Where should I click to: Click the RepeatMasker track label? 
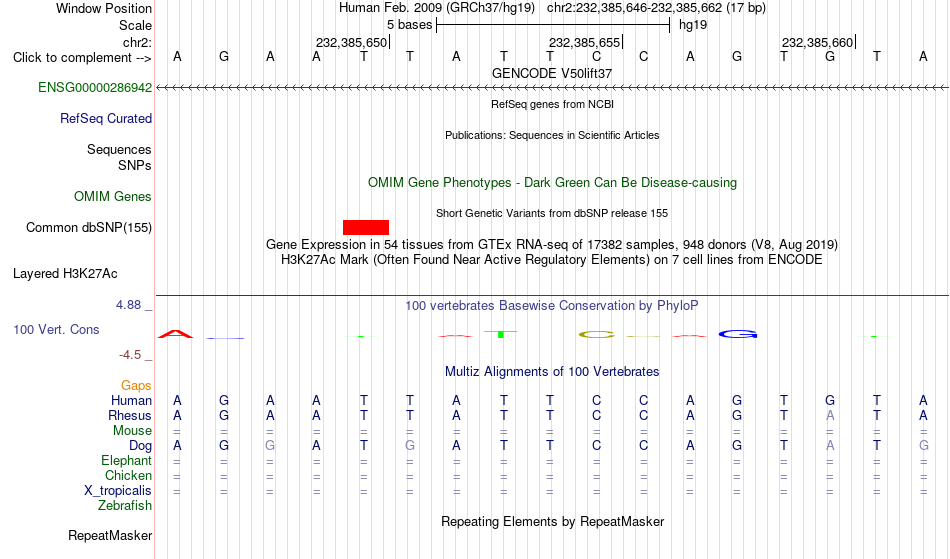(110, 535)
